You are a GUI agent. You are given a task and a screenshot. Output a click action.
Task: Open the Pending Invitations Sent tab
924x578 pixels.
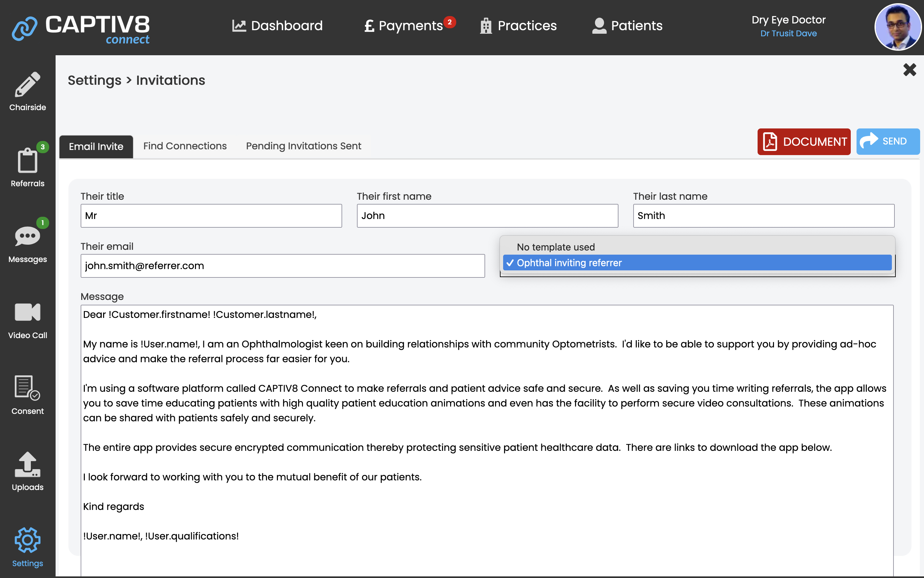(303, 146)
